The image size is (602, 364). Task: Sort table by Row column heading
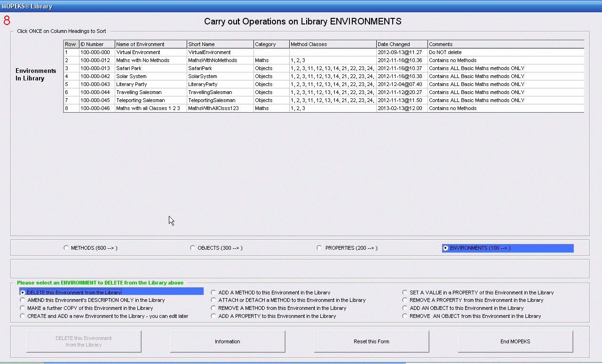(x=71, y=44)
